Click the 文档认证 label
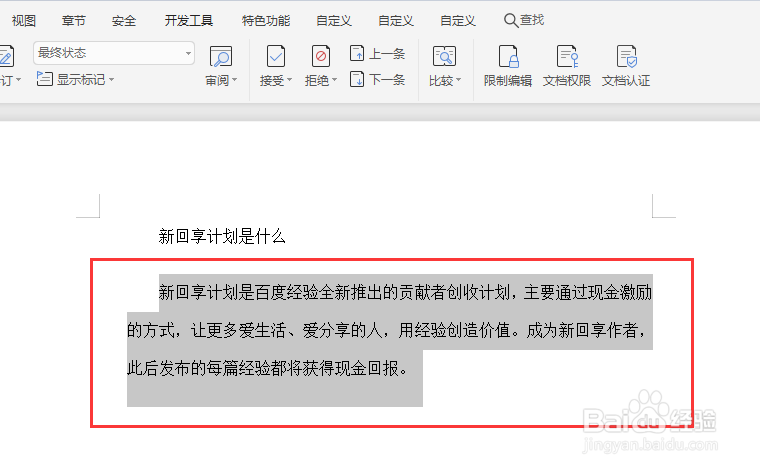 click(x=626, y=80)
